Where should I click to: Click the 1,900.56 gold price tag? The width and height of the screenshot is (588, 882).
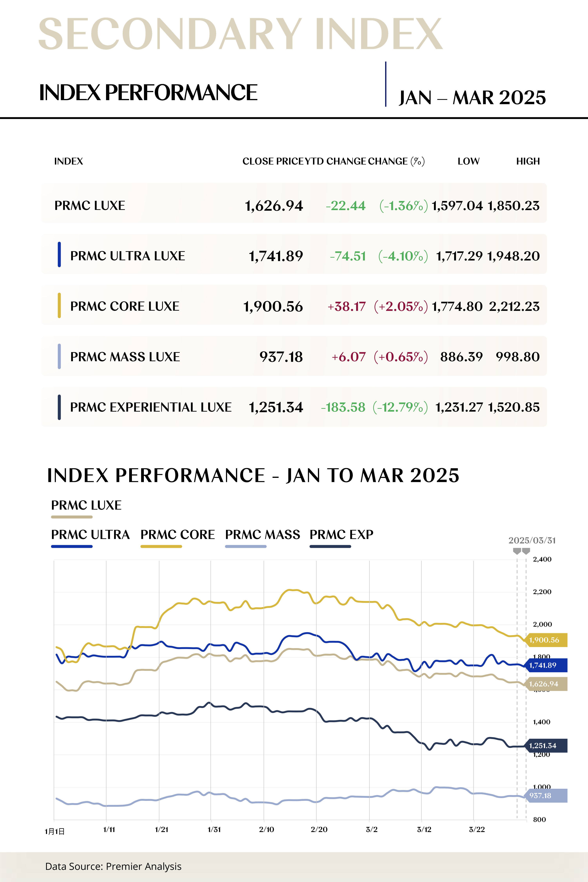pos(546,640)
